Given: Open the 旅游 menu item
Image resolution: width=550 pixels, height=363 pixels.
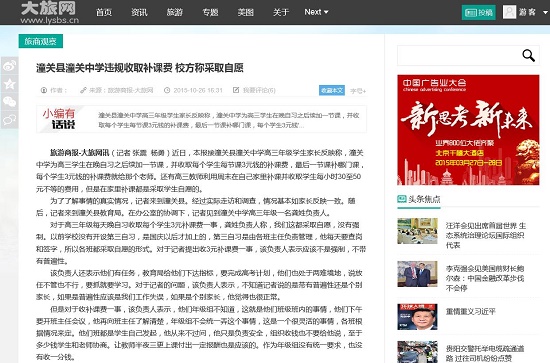Looking at the screenshot, I should pyautogui.click(x=175, y=12).
